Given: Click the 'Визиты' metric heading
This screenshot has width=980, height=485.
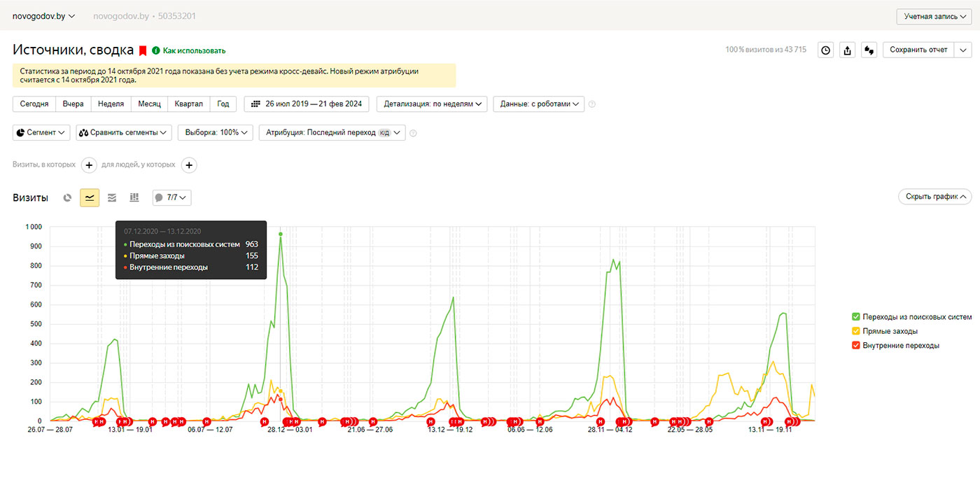Looking at the screenshot, I should coord(30,198).
